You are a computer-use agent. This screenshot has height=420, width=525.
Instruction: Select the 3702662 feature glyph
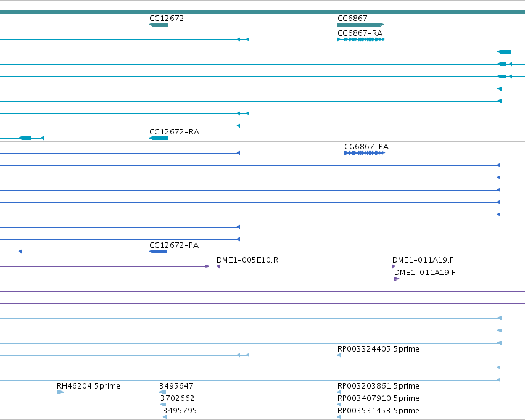163,405
